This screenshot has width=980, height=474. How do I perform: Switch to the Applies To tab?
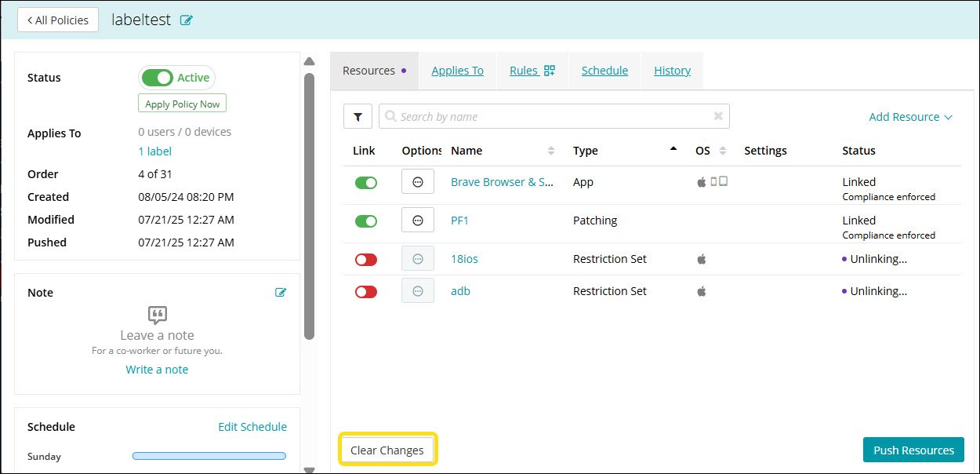tap(457, 71)
